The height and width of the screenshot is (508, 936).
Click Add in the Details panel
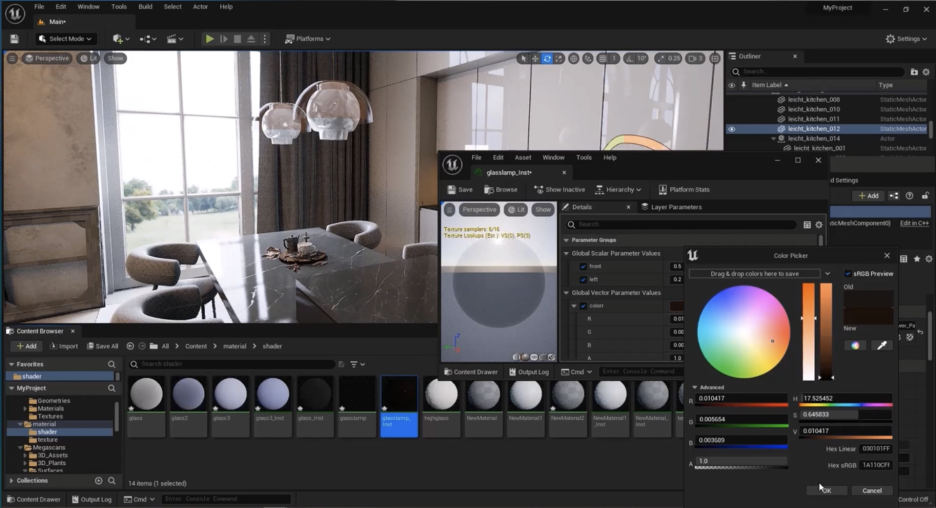869,196
